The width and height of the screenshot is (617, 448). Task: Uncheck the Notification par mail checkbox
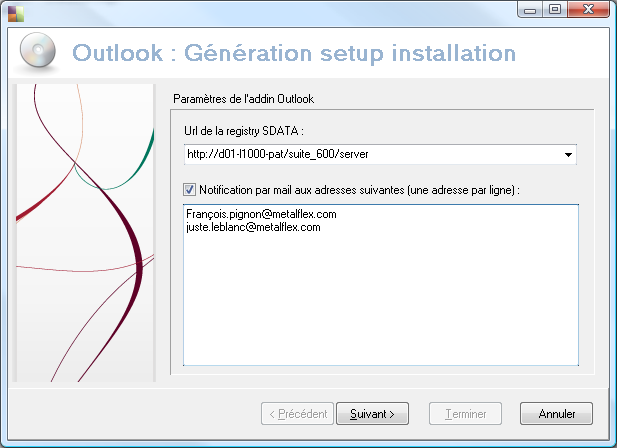189,190
